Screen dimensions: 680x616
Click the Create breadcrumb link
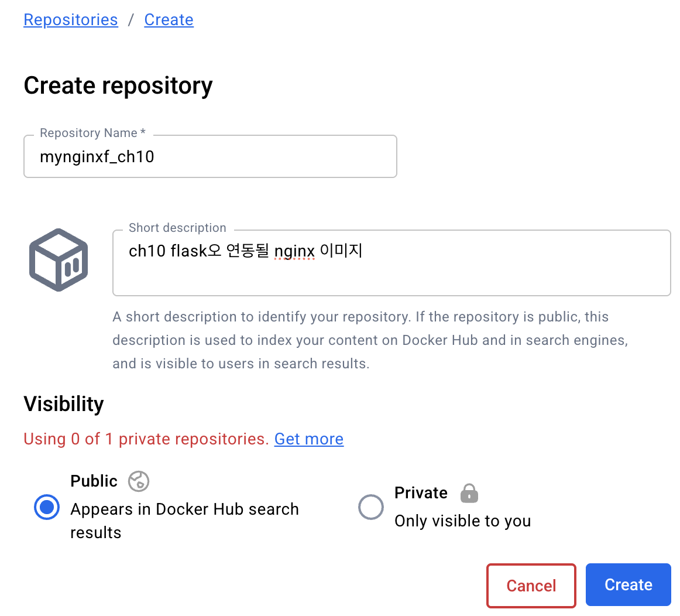coord(169,20)
